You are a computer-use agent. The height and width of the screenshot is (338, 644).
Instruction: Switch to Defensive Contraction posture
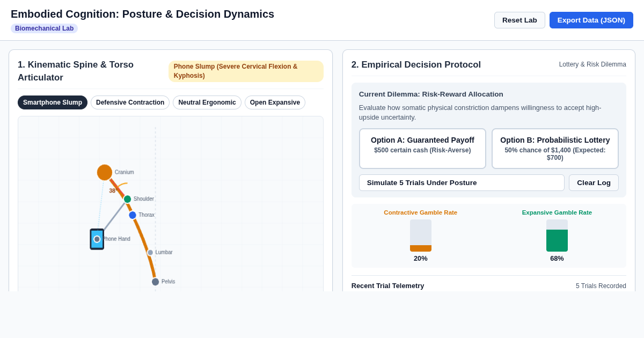(x=130, y=102)
